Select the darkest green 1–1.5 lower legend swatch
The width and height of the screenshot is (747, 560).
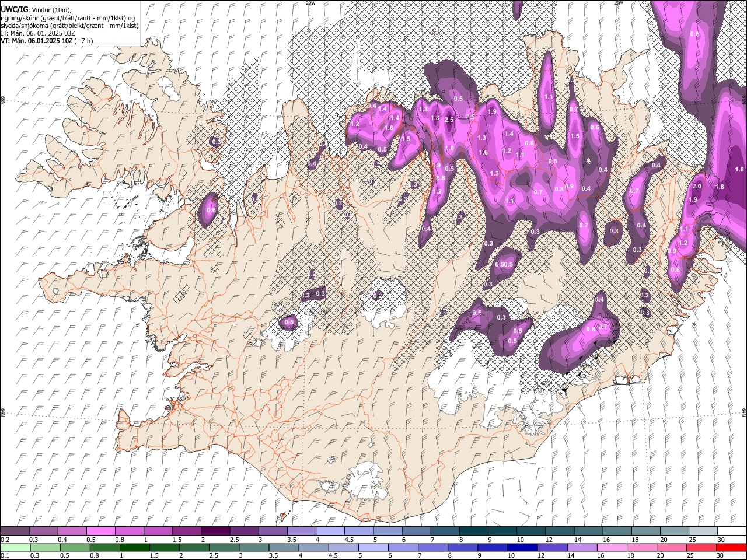pos(135,547)
